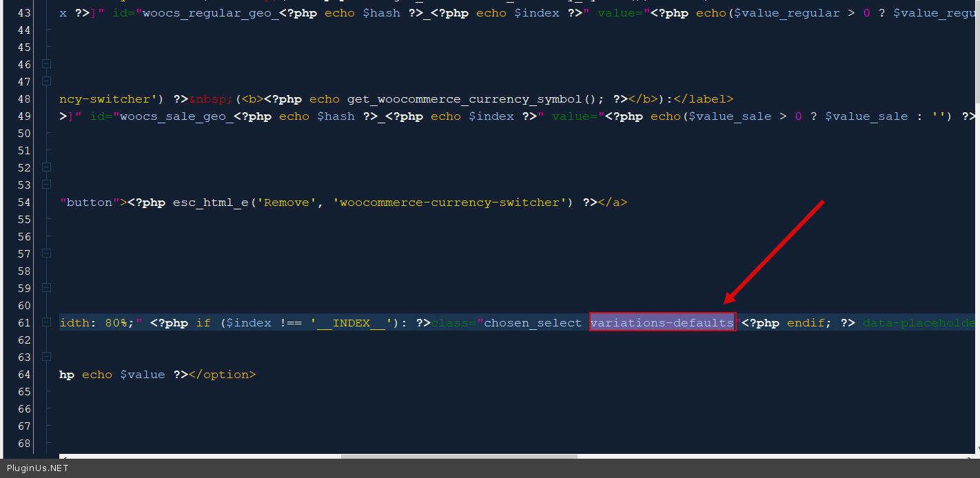This screenshot has height=478, width=980.
Task: Click the highlighted variations-defaults text
Action: coord(662,322)
